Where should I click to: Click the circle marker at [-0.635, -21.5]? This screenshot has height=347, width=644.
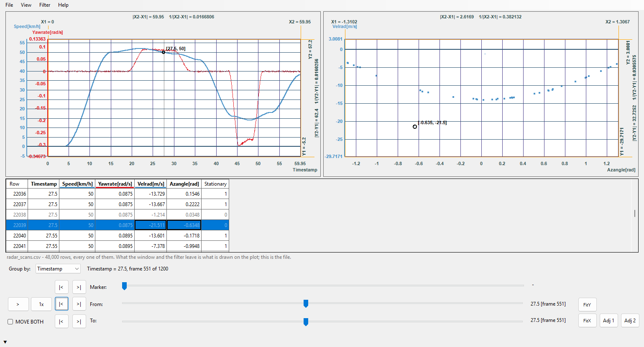point(415,127)
